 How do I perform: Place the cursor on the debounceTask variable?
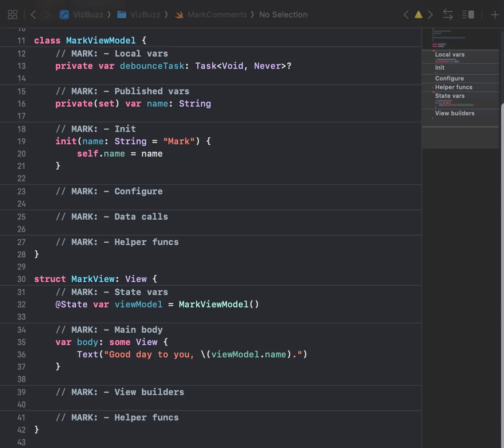tap(152, 66)
